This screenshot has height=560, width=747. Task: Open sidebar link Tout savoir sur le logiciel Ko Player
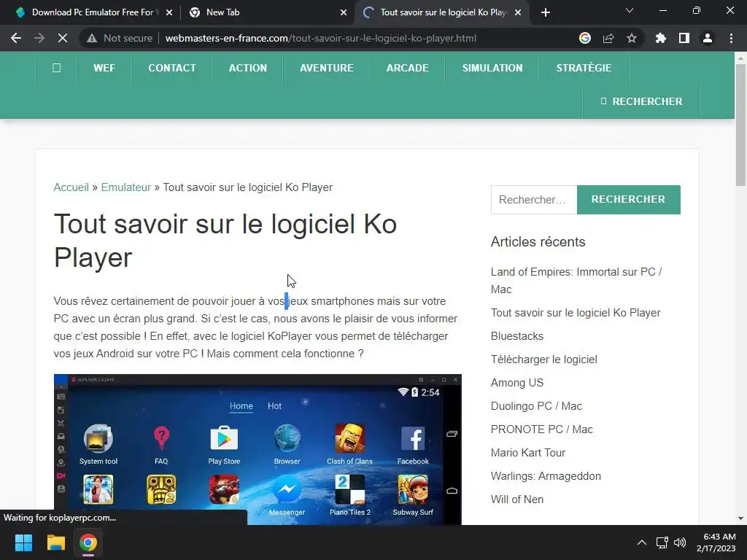coord(576,313)
